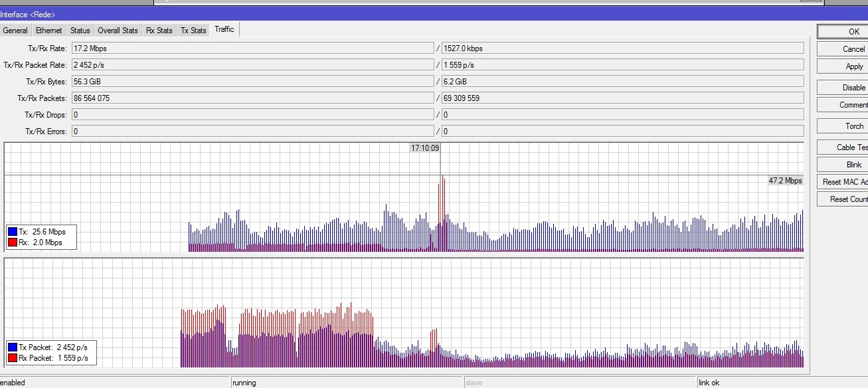
Task: Click the Tx: 25.6 Mbps legend text
Action: (x=42, y=232)
